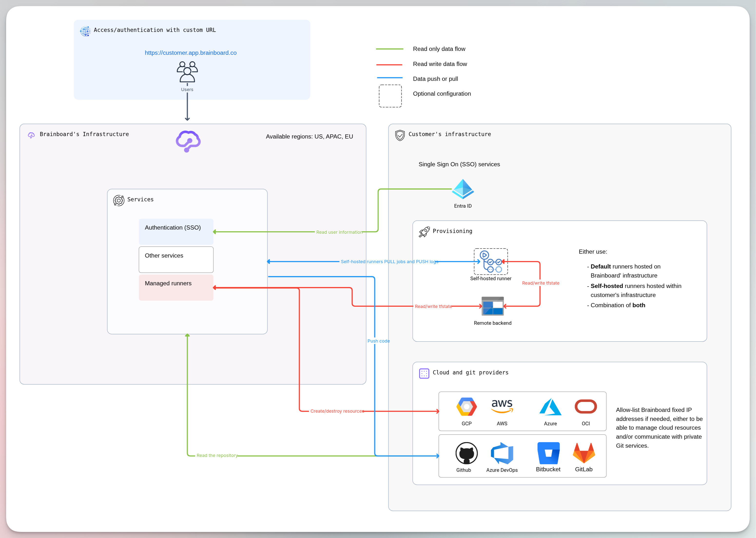Click the Entra ID icon
Image resolution: width=756 pixels, height=538 pixels.
(463, 189)
